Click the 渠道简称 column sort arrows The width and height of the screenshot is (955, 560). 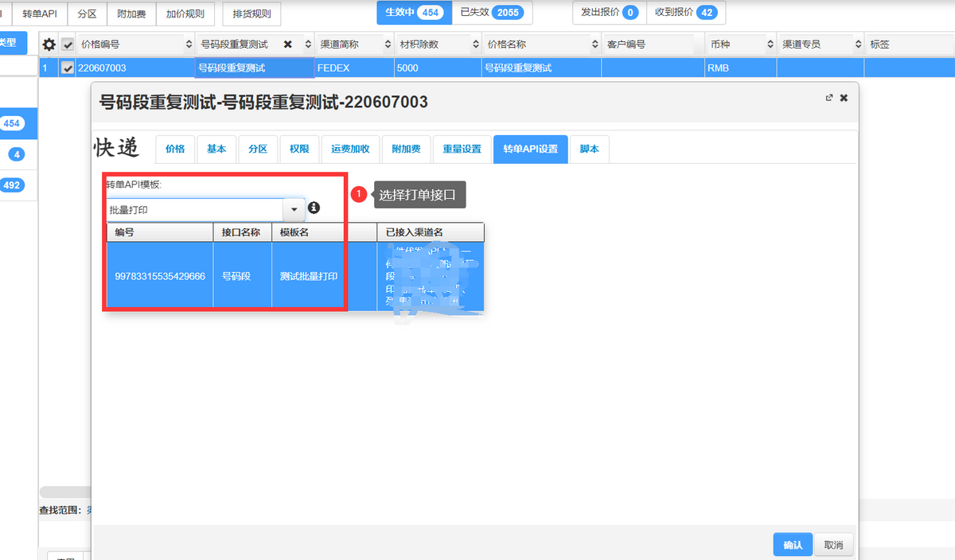click(386, 45)
